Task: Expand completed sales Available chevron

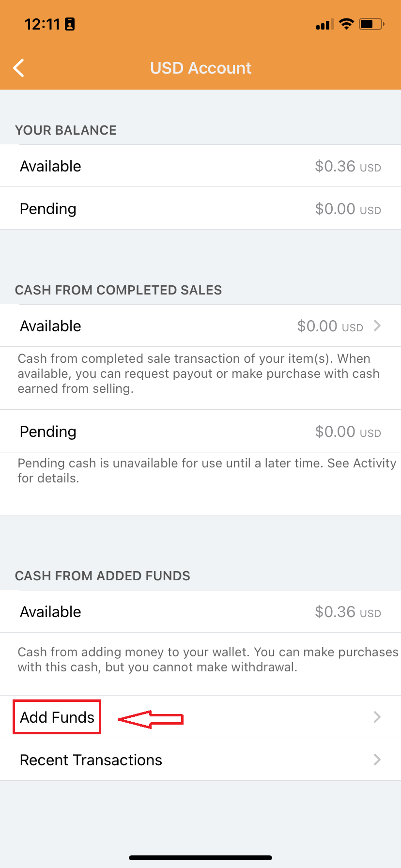Action: click(377, 326)
